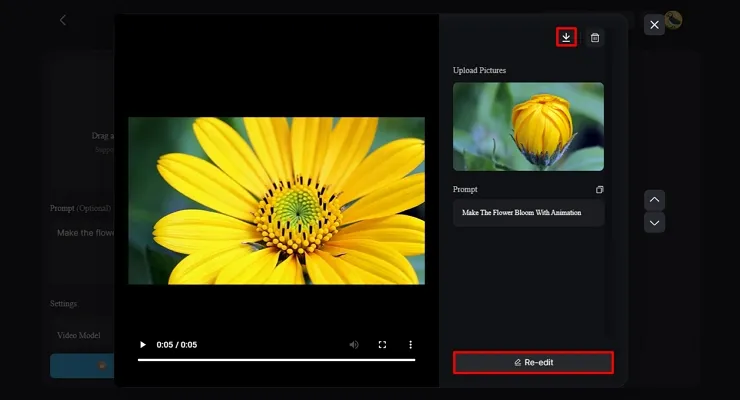Mute the video with the speaker icon
Screen dimensions: 740x400
(x=354, y=345)
